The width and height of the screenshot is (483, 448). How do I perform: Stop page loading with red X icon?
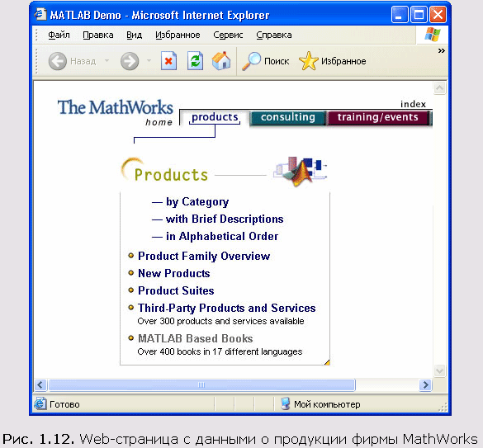168,61
